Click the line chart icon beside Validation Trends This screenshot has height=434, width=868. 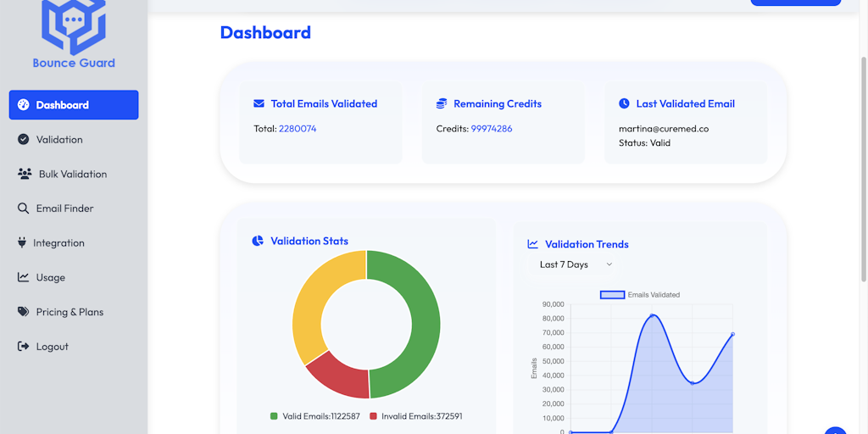(x=532, y=244)
